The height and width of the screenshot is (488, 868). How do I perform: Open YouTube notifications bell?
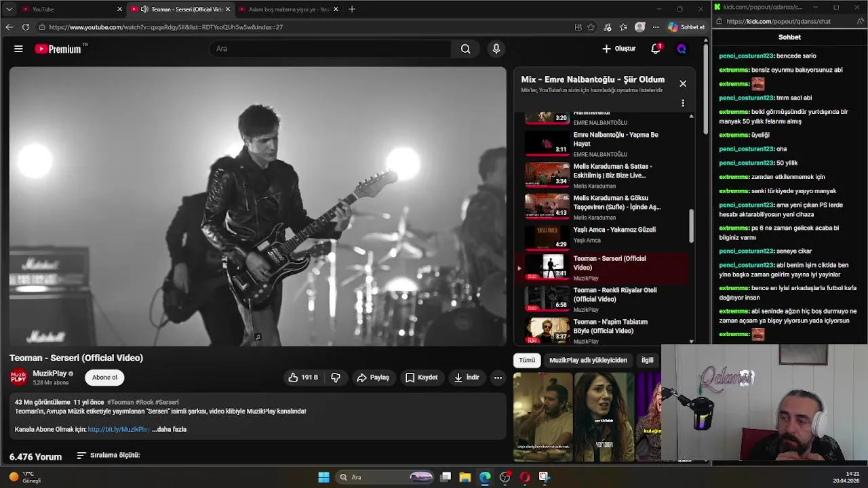pos(656,49)
